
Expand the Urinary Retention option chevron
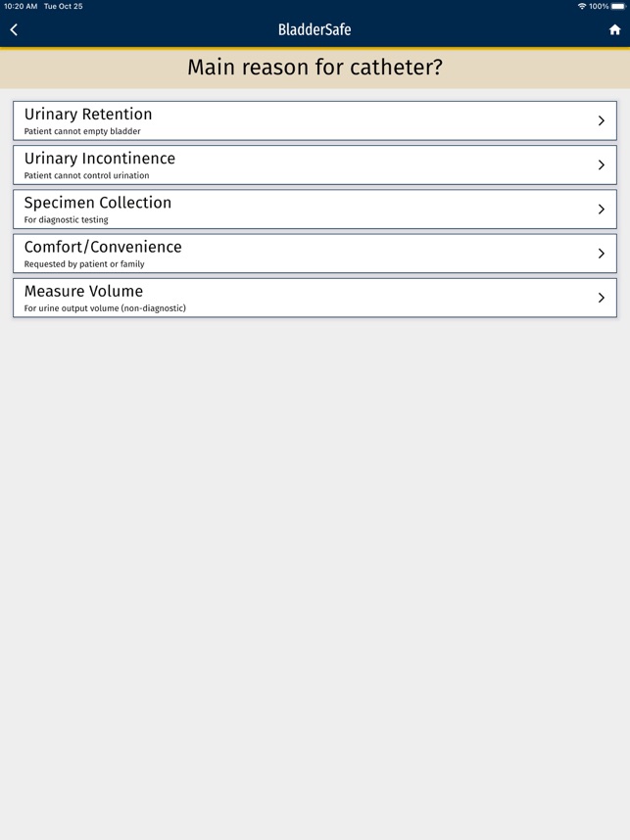tap(601, 119)
